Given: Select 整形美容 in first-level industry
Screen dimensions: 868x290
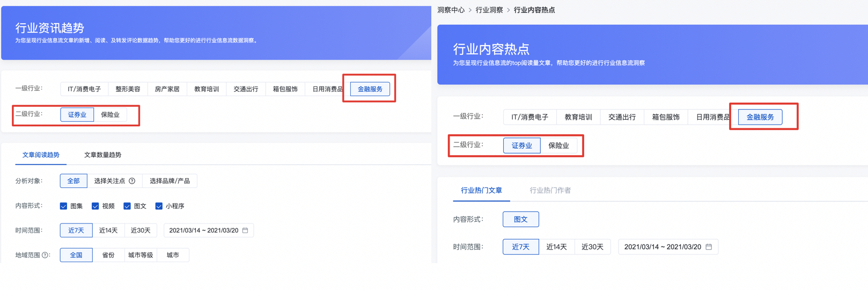Looking at the screenshot, I should 128,89.
